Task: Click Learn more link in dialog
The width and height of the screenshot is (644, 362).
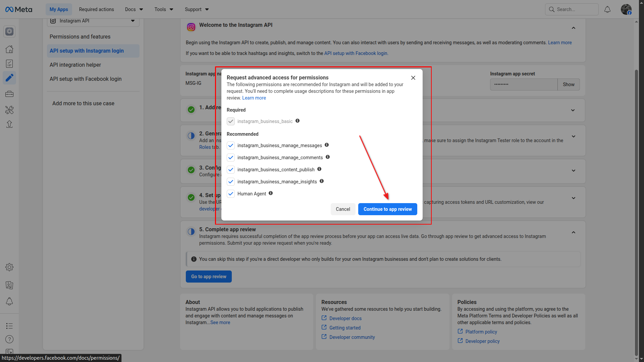Action: click(x=254, y=98)
